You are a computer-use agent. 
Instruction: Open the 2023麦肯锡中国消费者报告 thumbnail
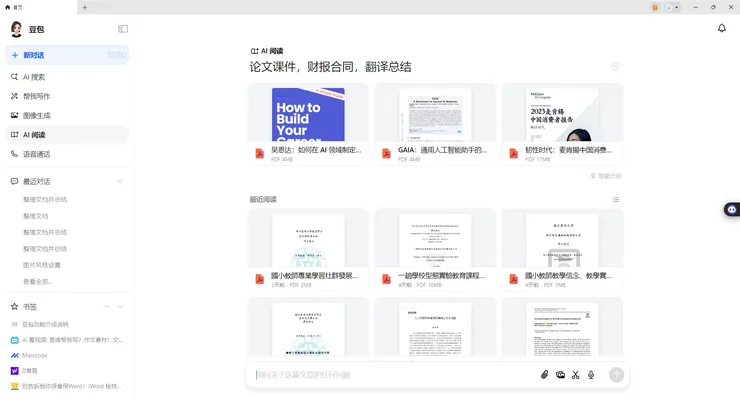tap(563, 114)
